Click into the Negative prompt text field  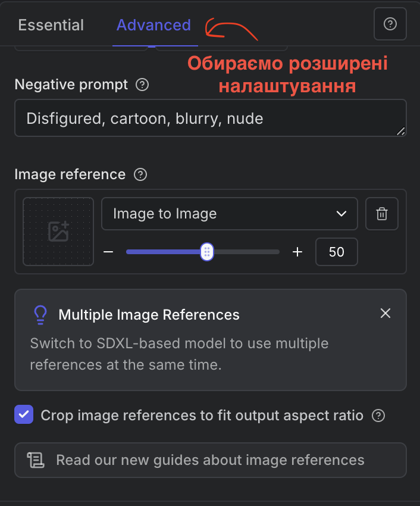pos(210,118)
